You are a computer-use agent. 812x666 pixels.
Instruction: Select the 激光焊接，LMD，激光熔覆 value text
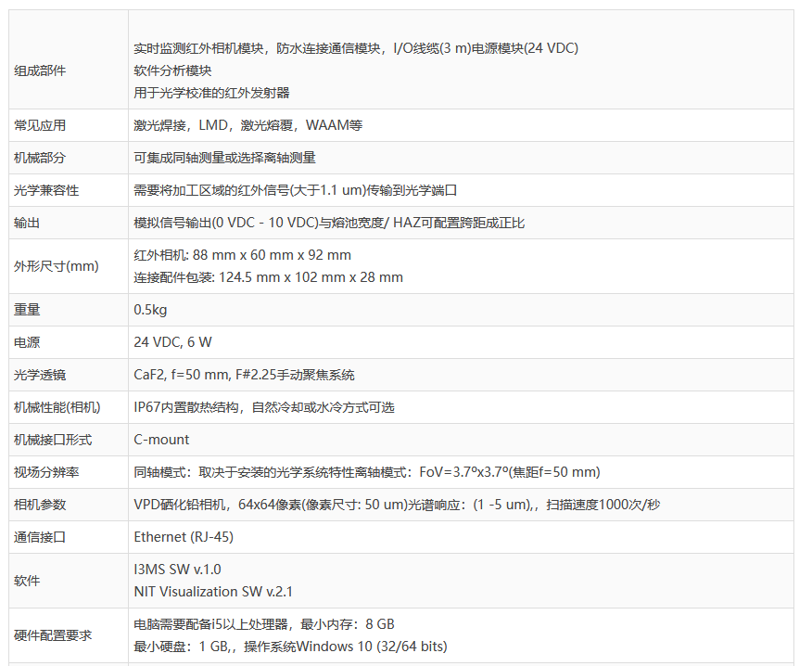247,125
